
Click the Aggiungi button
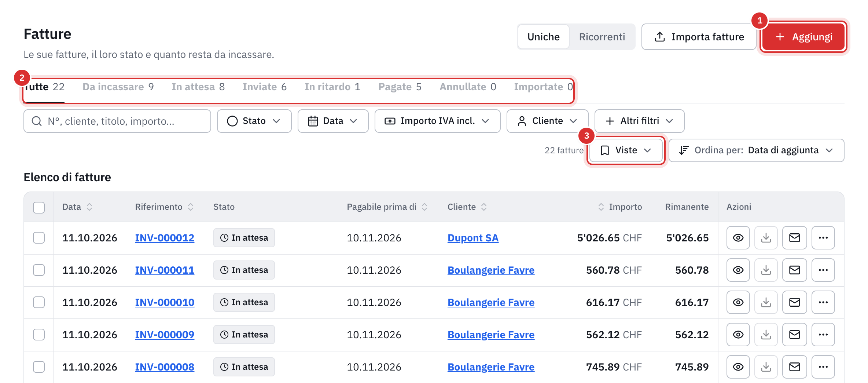(803, 37)
